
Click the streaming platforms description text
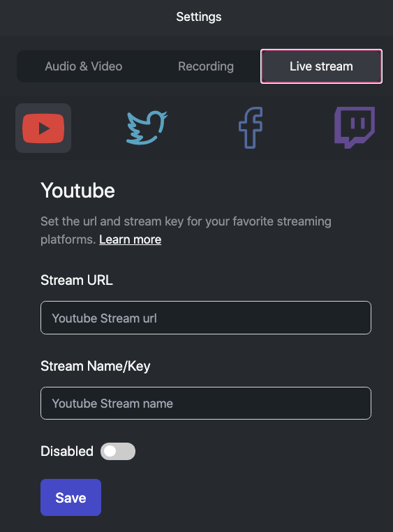tap(186, 230)
